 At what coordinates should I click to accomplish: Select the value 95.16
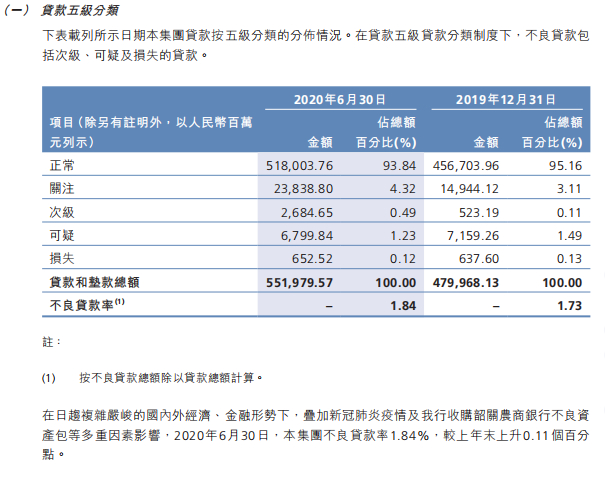[565, 166]
